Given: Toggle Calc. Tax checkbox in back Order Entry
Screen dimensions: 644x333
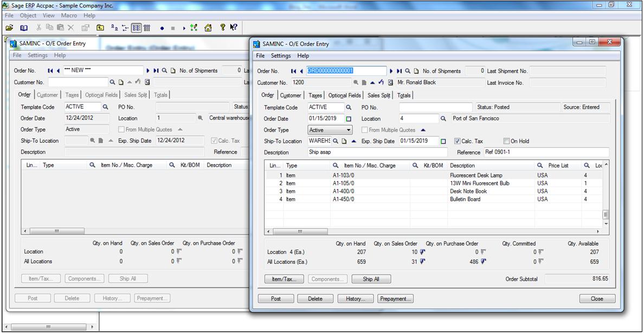Looking at the screenshot, I should [x=214, y=141].
